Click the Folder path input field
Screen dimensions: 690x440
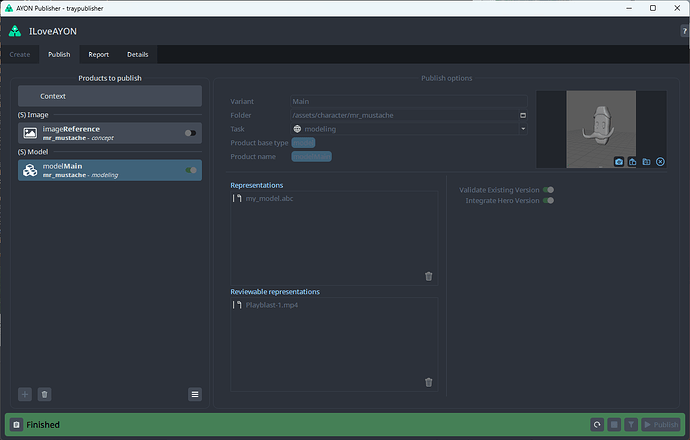click(405, 115)
